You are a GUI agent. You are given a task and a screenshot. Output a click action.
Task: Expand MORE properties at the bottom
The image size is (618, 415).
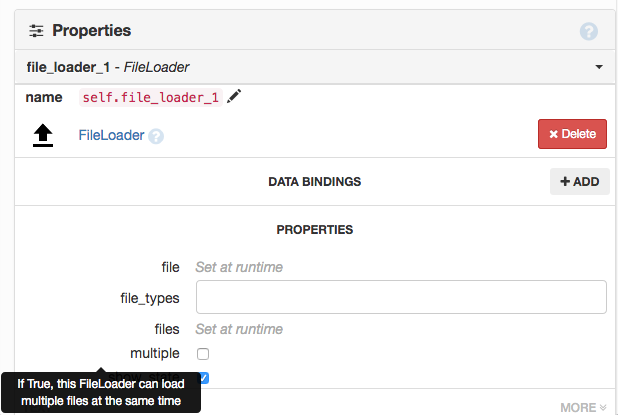583,407
